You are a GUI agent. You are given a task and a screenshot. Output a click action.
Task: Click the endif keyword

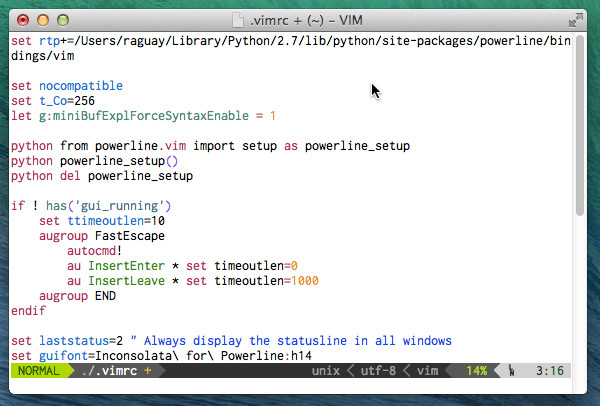tap(28, 311)
